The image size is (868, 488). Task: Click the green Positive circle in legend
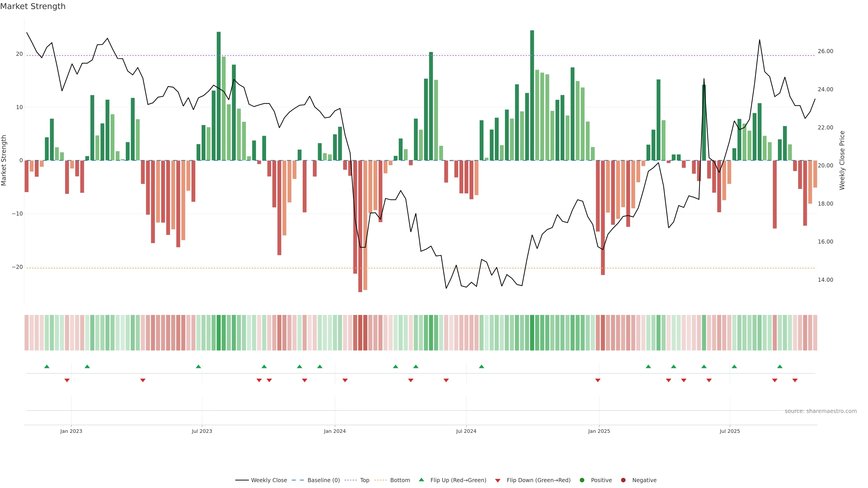point(582,480)
